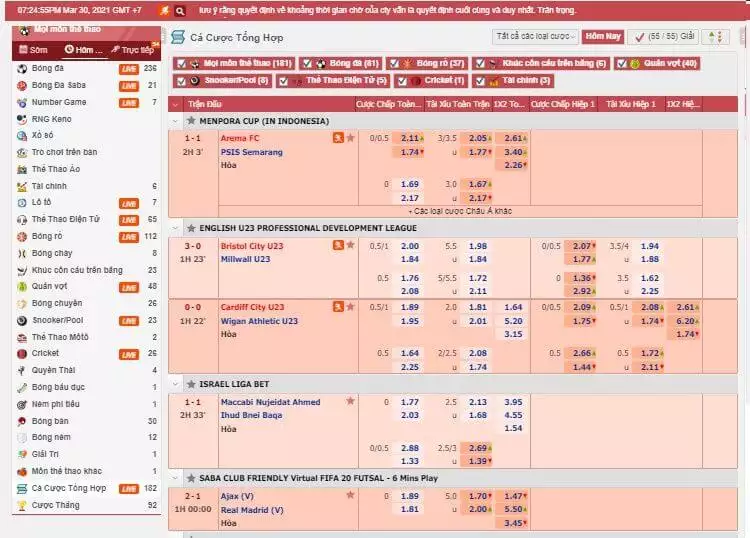This screenshot has width=750, height=538.
Task: Click the Bóng đá soccer ball icon in the sidebar
Action: click(22, 68)
